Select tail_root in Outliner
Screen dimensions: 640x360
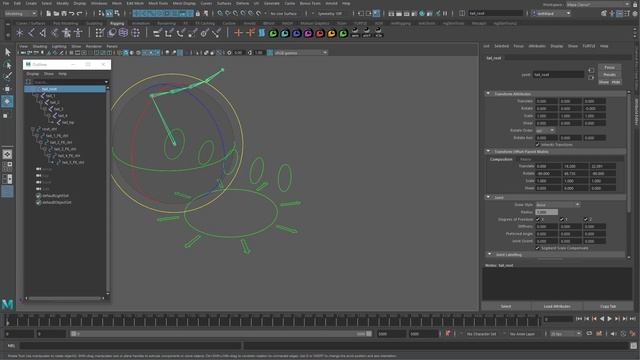click(x=65, y=89)
